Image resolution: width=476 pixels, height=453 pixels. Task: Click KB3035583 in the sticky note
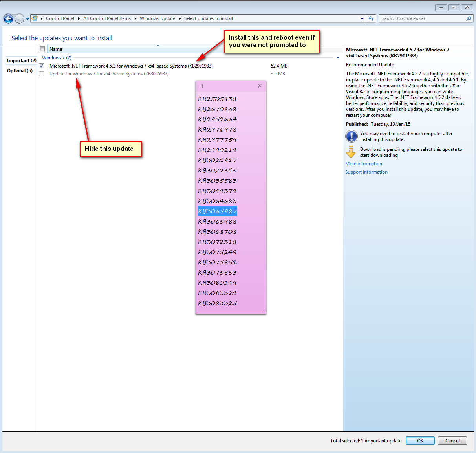(217, 181)
